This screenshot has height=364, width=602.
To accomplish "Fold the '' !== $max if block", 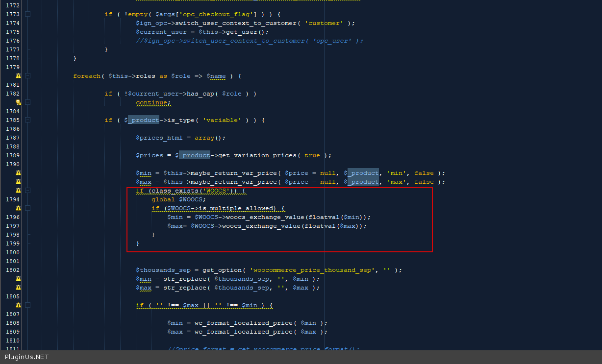I will click(x=27, y=305).
